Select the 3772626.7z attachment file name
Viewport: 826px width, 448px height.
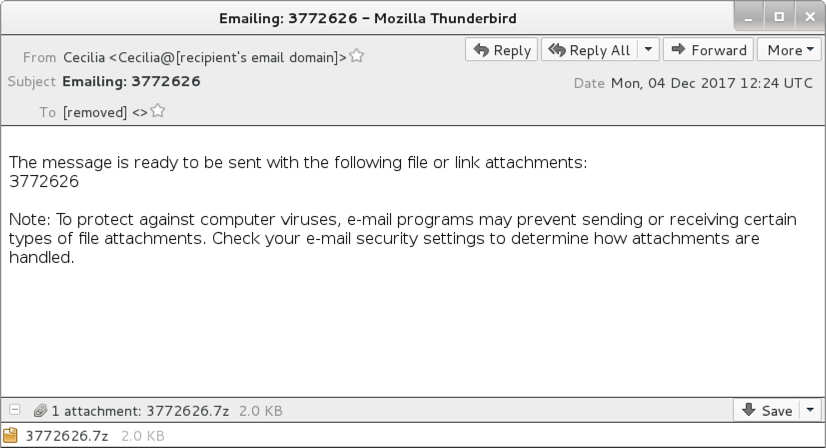(67, 436)
